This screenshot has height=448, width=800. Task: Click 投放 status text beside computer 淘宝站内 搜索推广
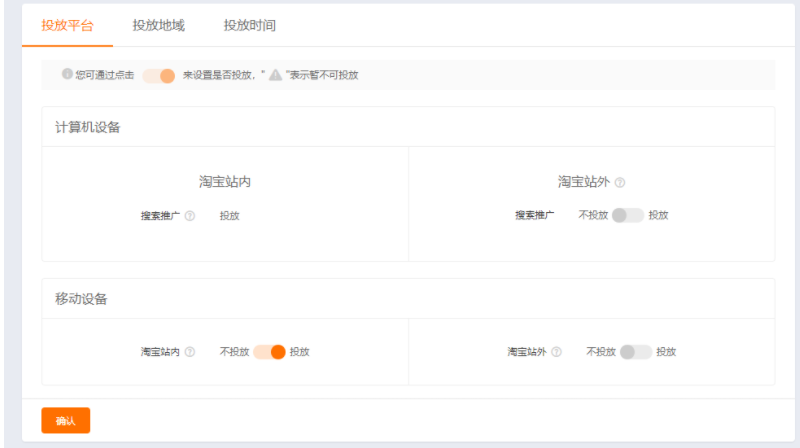(230, 215)
